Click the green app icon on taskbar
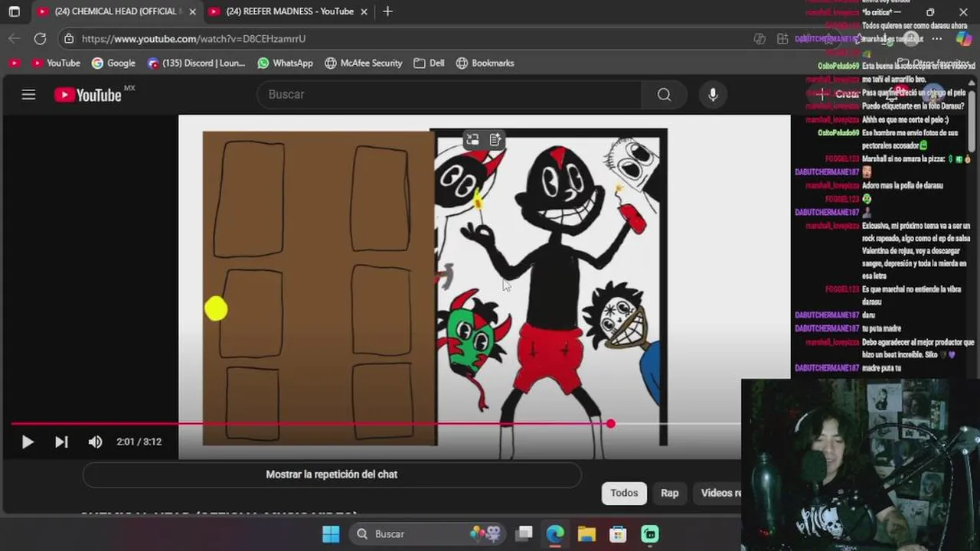980x551 pixels. click(x=649, y=534)
